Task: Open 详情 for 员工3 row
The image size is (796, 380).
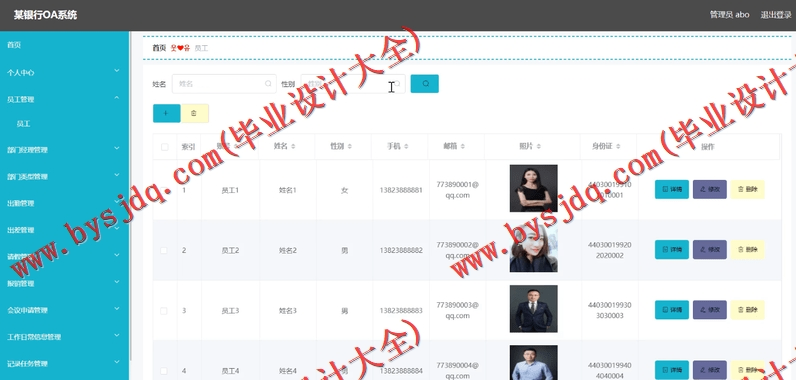Action: click(672, 309)
